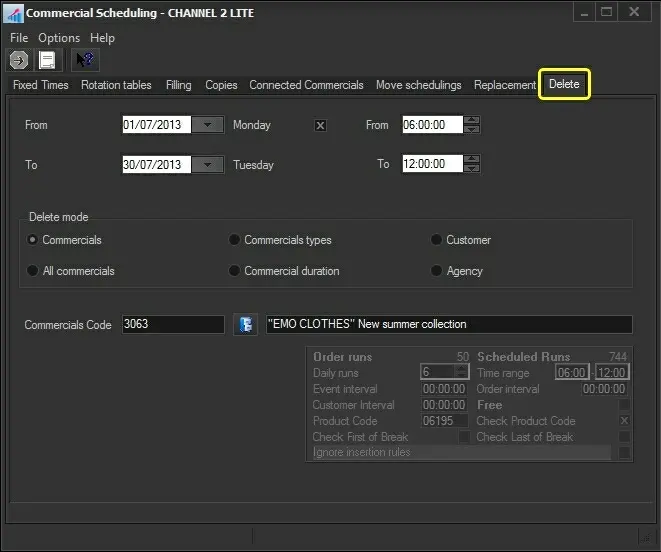The width and height of the screenshot is (661, 552).
Task: Open the Options menu
Action: click(59, 38)
